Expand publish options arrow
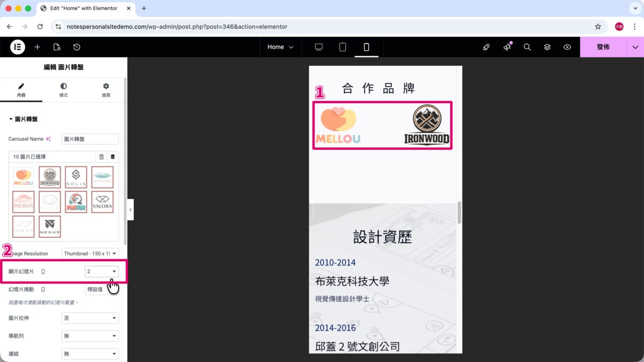 (x=635, y=47)
